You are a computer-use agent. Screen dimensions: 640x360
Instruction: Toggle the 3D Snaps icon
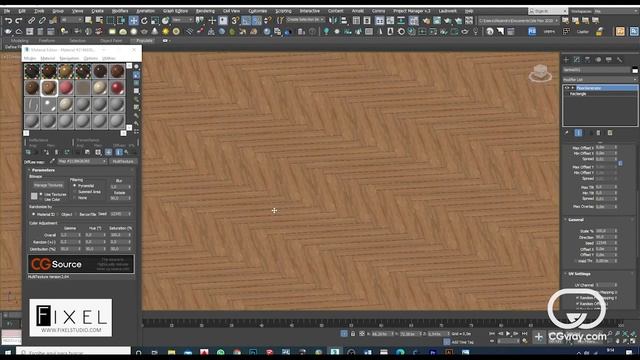235,20
